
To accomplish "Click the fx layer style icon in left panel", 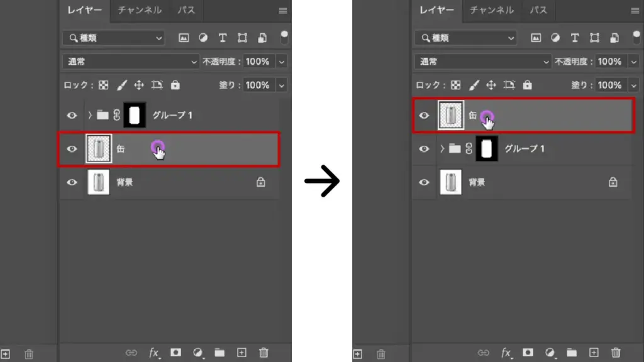I will pos(154,353).
